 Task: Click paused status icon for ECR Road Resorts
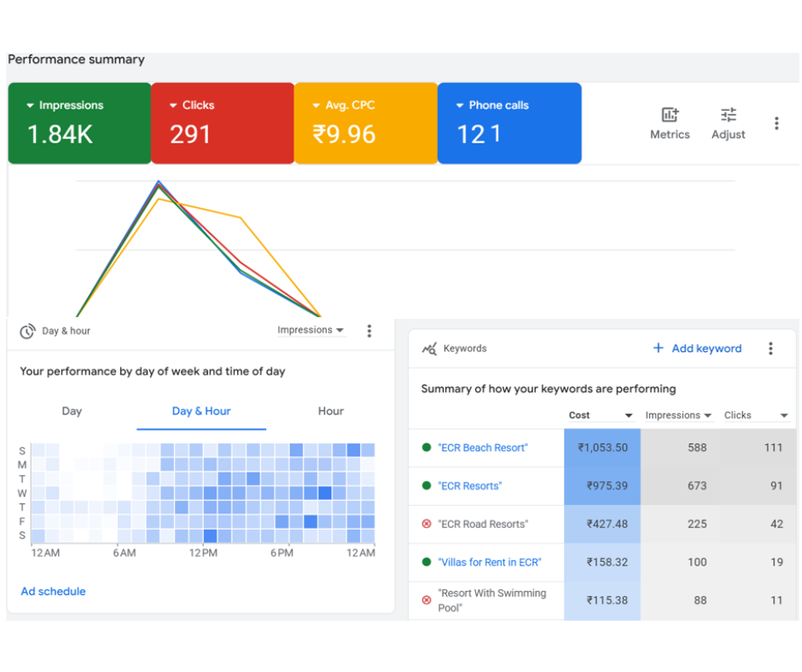click(427, 524)
